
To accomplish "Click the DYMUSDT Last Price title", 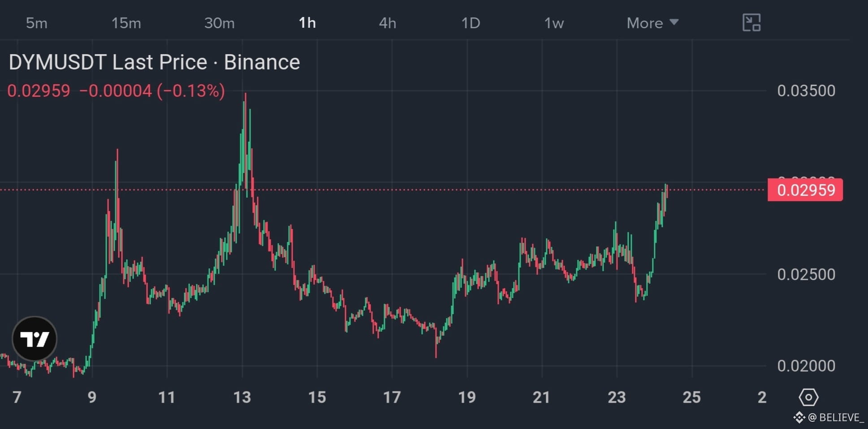I will [154, 62].
